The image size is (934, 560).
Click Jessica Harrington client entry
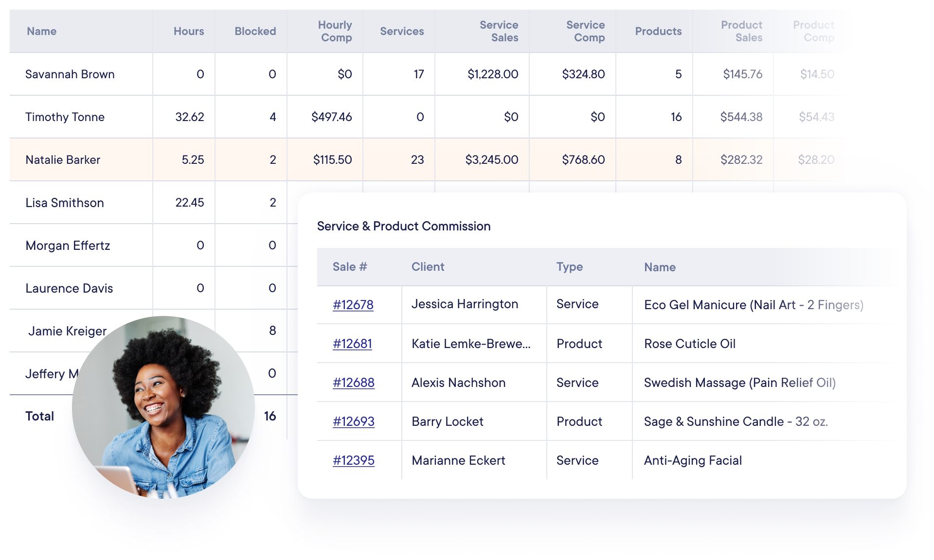pos(465,304)
